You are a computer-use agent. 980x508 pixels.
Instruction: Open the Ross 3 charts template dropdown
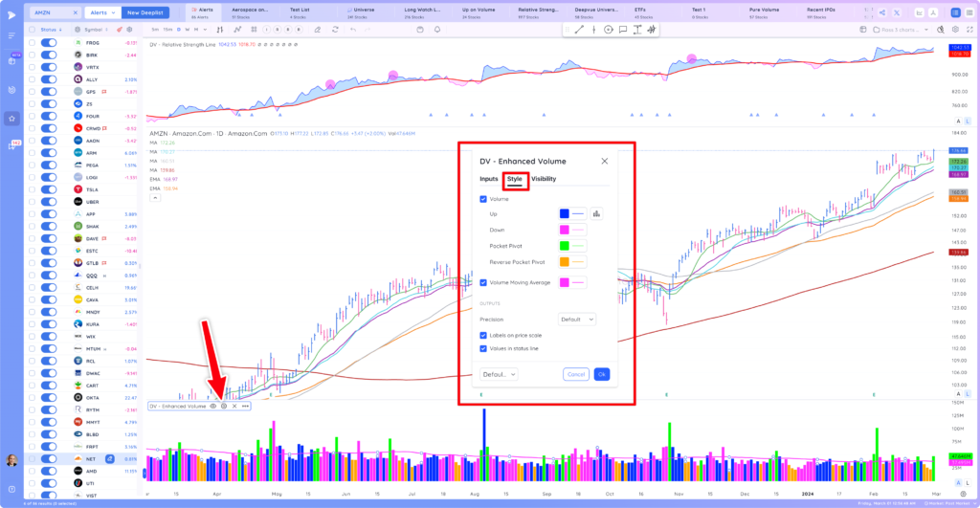901,30
